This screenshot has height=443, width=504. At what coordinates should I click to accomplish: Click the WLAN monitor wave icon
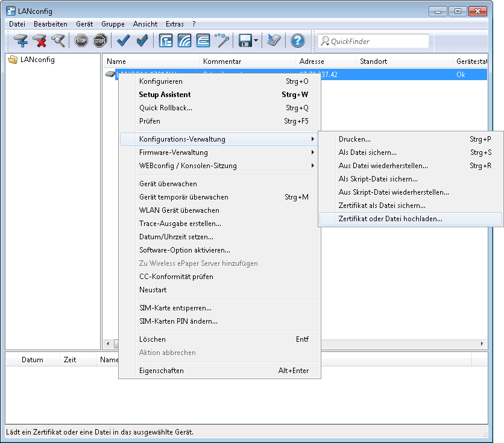(184, 41)
